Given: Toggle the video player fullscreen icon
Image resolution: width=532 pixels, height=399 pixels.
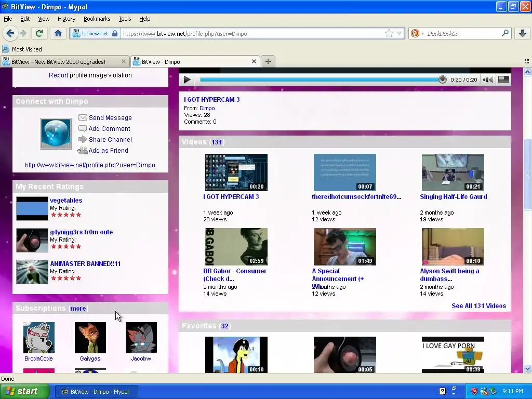Looking at the screenshot, I should (x=503, y=79).
